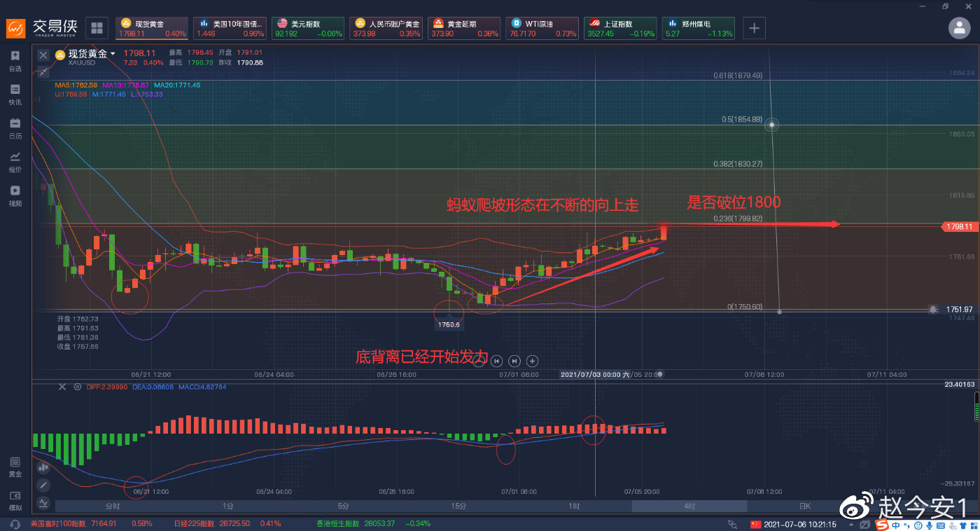
Task: Open the 快讯 news flash sidebar icon
Action: point(15,94)
